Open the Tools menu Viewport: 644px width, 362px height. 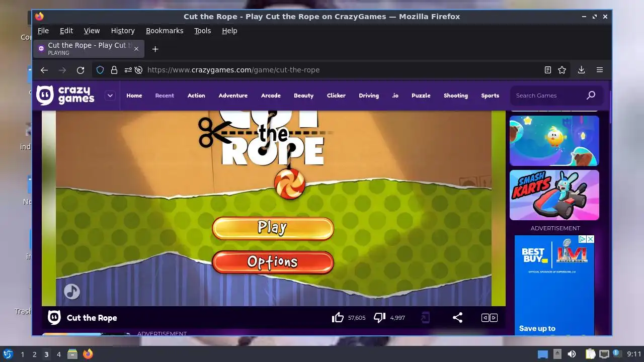(x=203, y=31)
